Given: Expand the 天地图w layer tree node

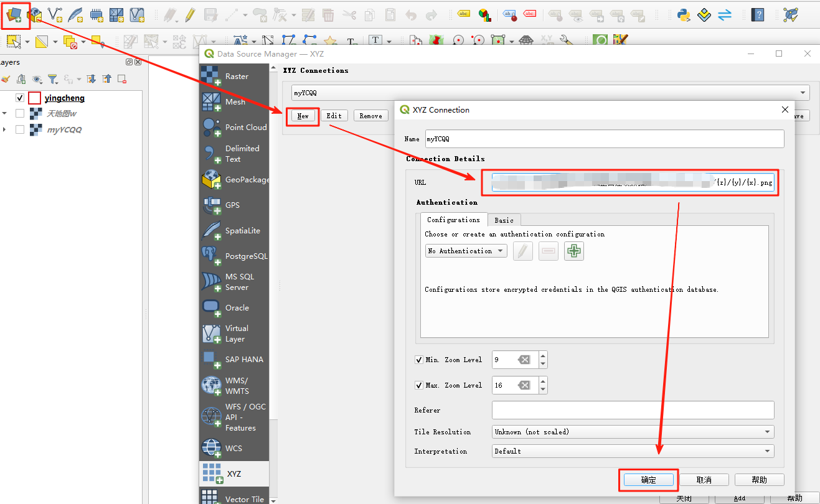Looking at the screenshot, I should (5, 113).
